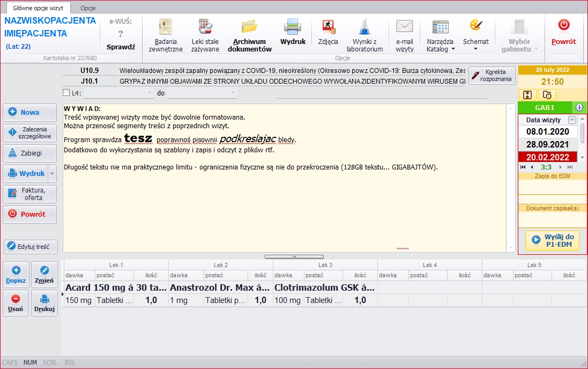
Task: Click the Edytuj treść button
Action: point(30,247)
